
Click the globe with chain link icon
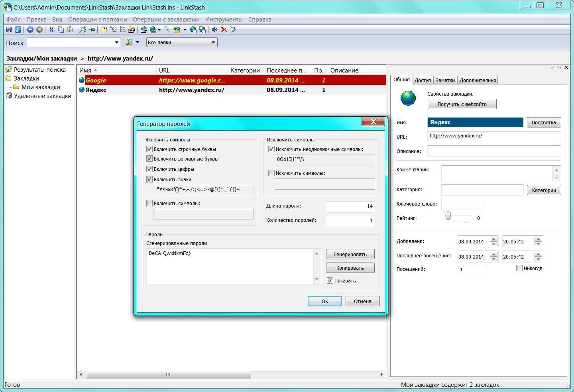[x=153, y=29]
